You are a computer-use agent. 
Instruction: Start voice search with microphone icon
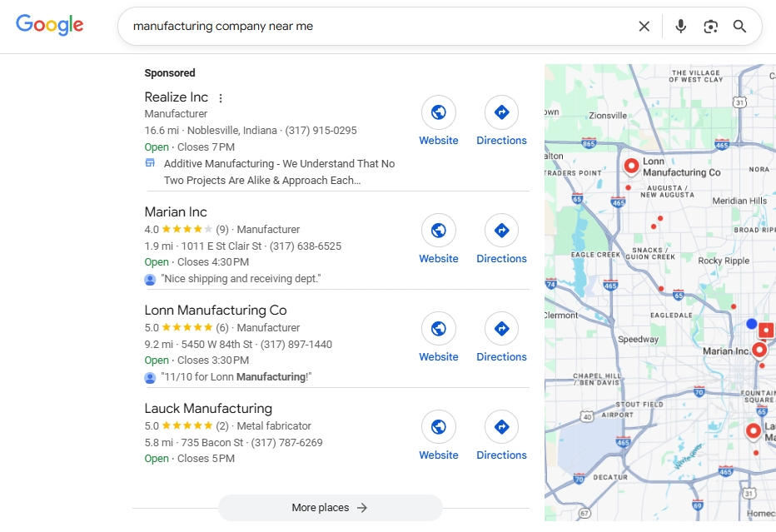[680, 27]
